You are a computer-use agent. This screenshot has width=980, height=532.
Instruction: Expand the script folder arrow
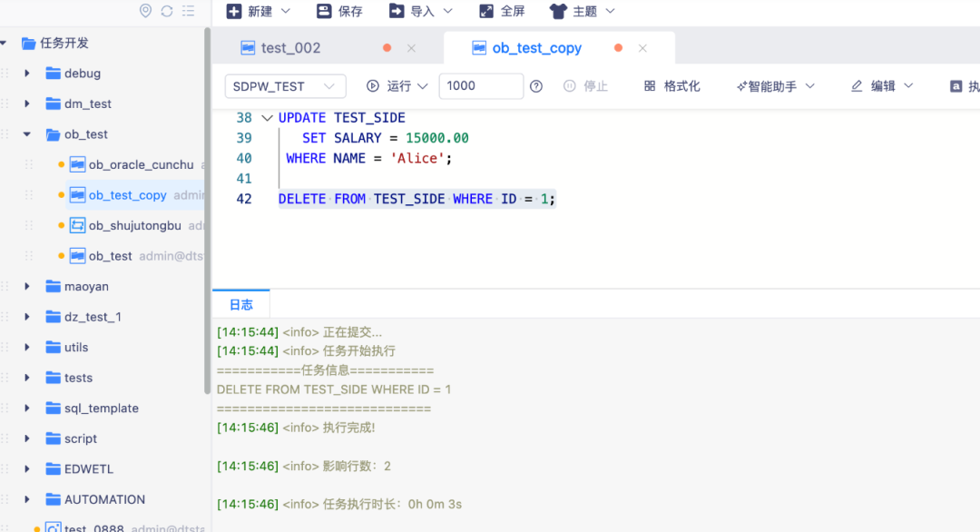tap(27, 438)
